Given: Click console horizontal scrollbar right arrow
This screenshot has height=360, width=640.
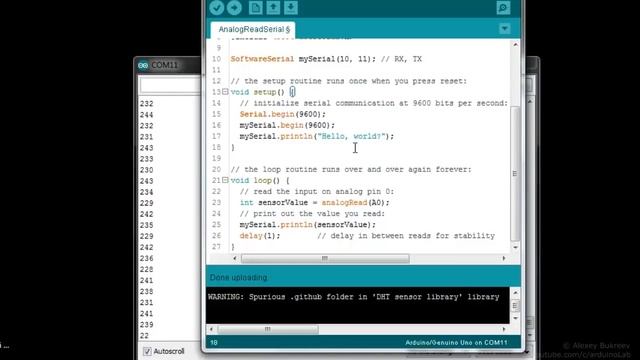Looking at the screenshot, I should [x=504, y=329].
